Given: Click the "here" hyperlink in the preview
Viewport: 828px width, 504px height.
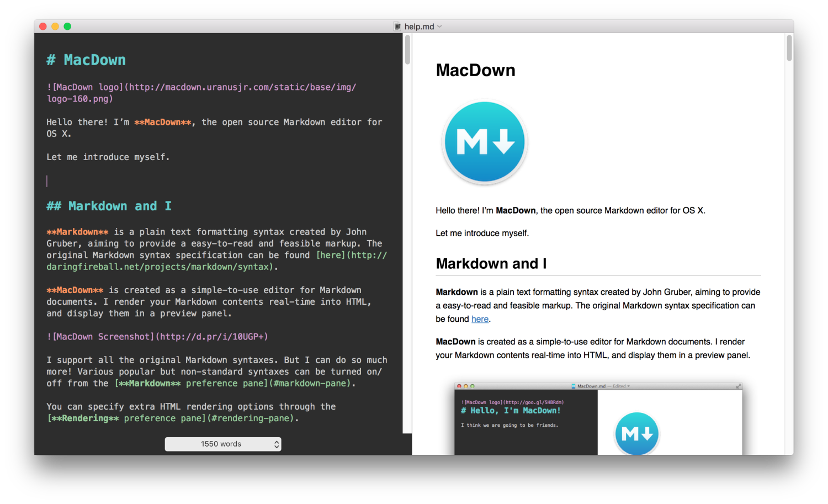Looking at the screenshot, I should click(x=479, y=319).
